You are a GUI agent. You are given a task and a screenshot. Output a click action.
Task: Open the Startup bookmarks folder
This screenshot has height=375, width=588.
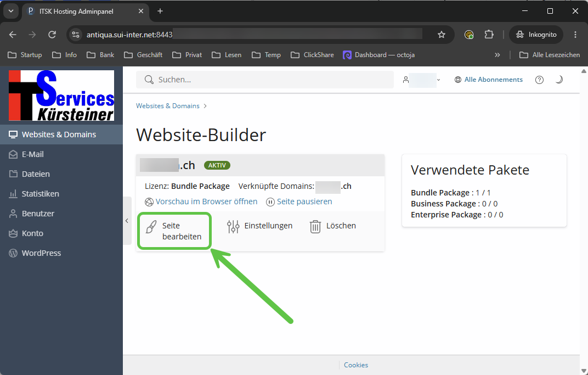25,55
